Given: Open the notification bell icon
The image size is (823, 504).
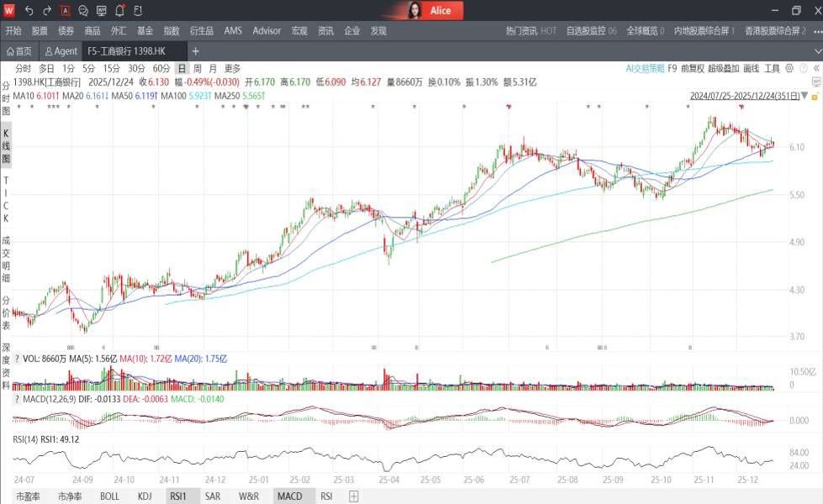Looking at the screenshot, I should click(x=120, y=11).
